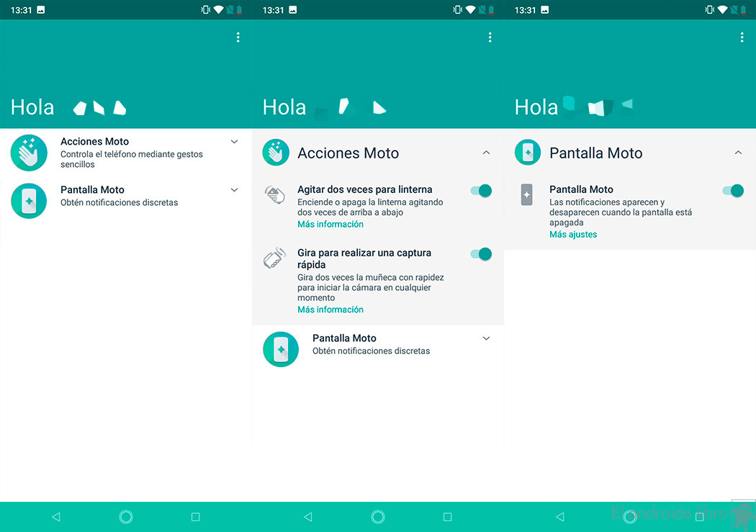The image size is (756, 532).
Task: Turn off Pantalla Moto switch in right screen
Action: coord(734,191)
